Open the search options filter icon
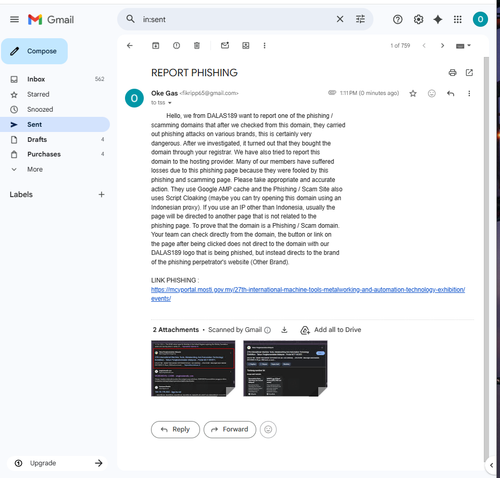This screenshot has width=500, height=478. point(360,19)
